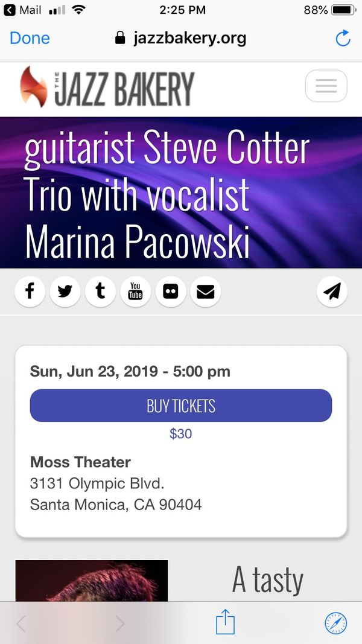Tap the YouTube icon
This screenshot has width=362, height=644.
[x=135, y=292]
